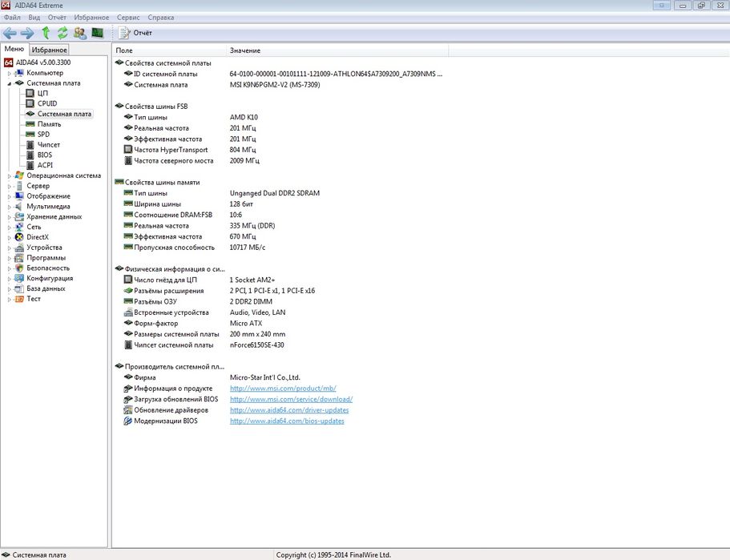Expand the Хранение данных tree node
This screenshot has height=560, width=730.
[9, 217]
